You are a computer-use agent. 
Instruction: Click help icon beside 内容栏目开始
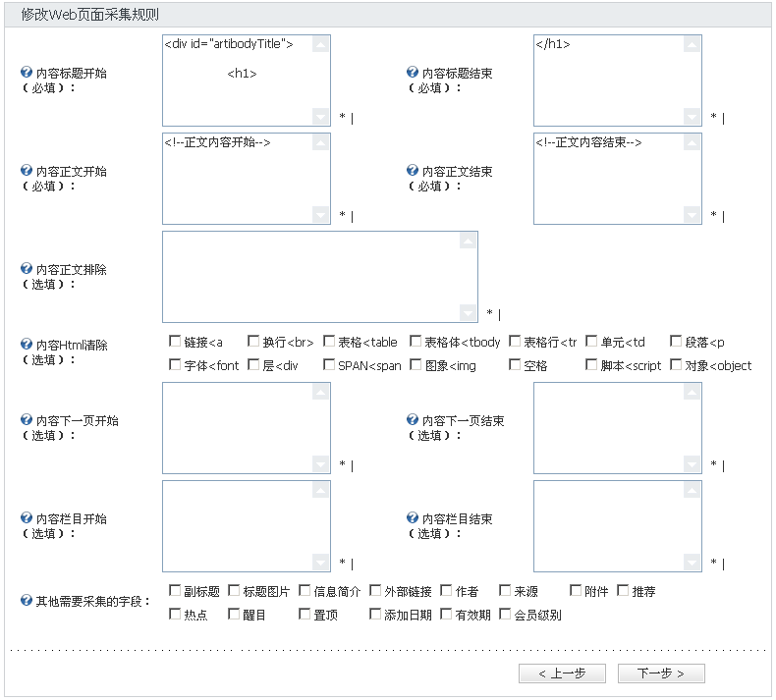[27, 518]
